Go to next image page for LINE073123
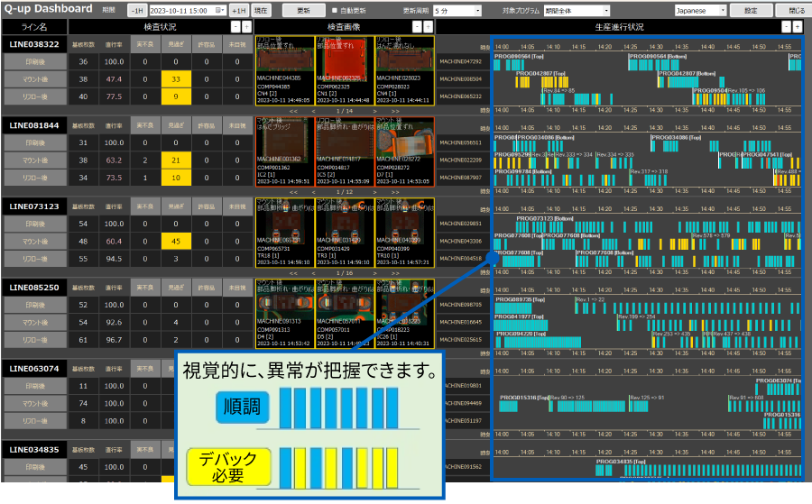This screenshot has height=504, width=812. [375, 272]
